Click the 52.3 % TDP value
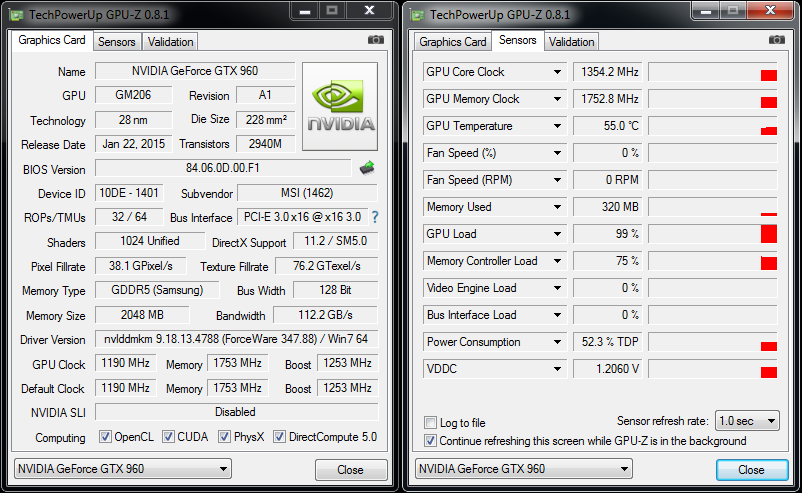This screenshot has height=493, width=802. [608, 342]
